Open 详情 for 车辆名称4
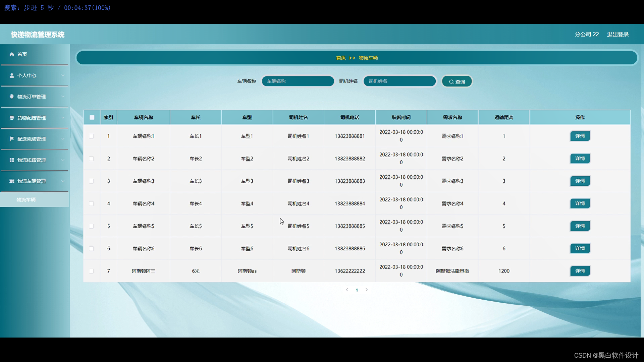 coord(580,203)
